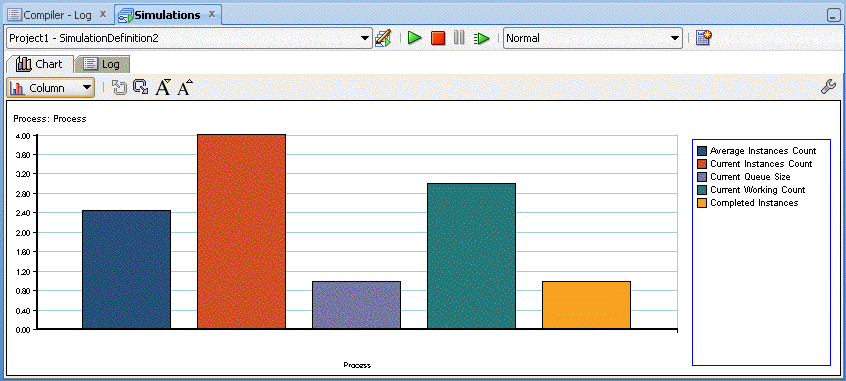
Task: Increase the chart font size
Action: [x=185, y=87]
